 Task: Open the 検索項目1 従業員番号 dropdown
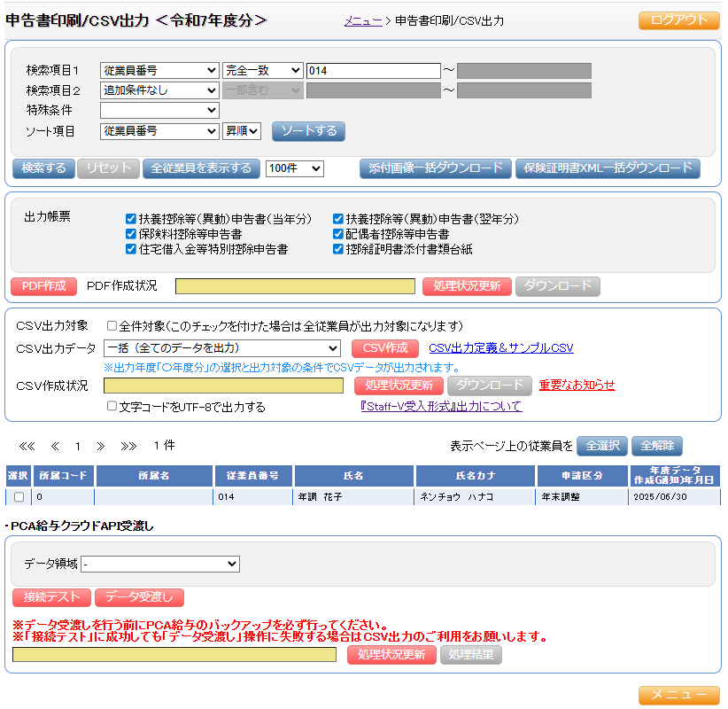159,71
